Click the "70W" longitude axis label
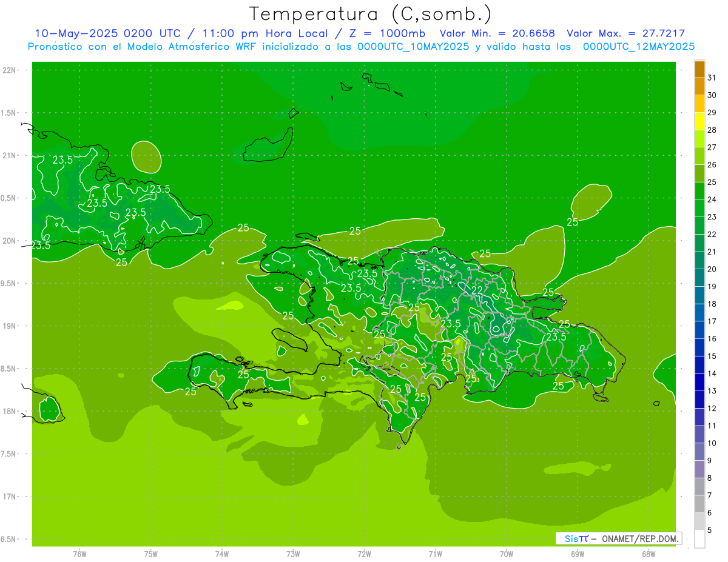 tap(507, 554)
